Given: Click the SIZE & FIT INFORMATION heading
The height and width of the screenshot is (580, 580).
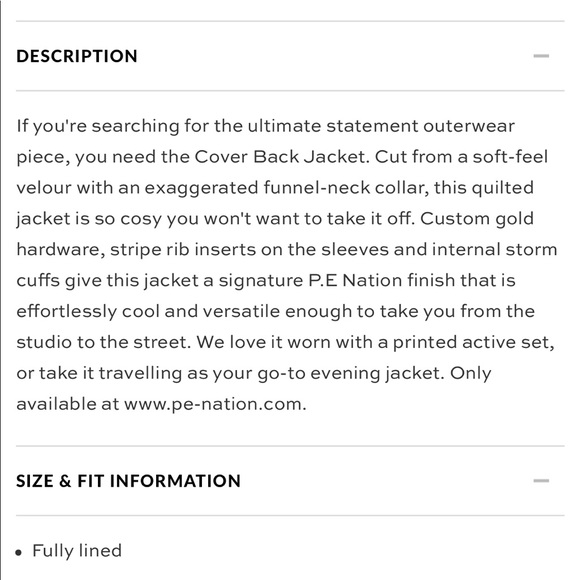Looking at the screenshot, I should pos(128,481).
